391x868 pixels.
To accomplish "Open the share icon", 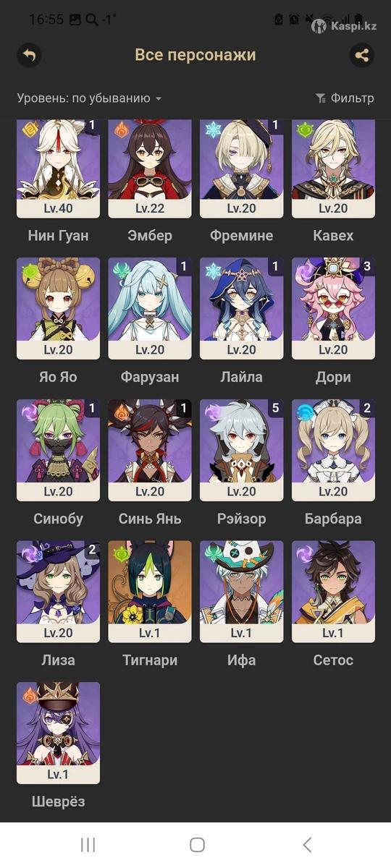I will point(362,55).
